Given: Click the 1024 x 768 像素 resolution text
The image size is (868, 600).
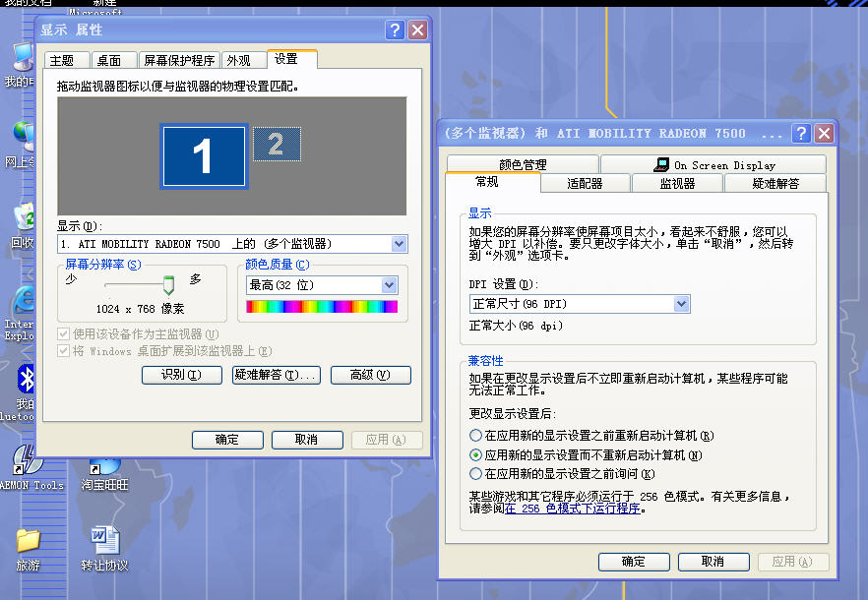Looking at the screenshot, I should click(x=140, y=309).
